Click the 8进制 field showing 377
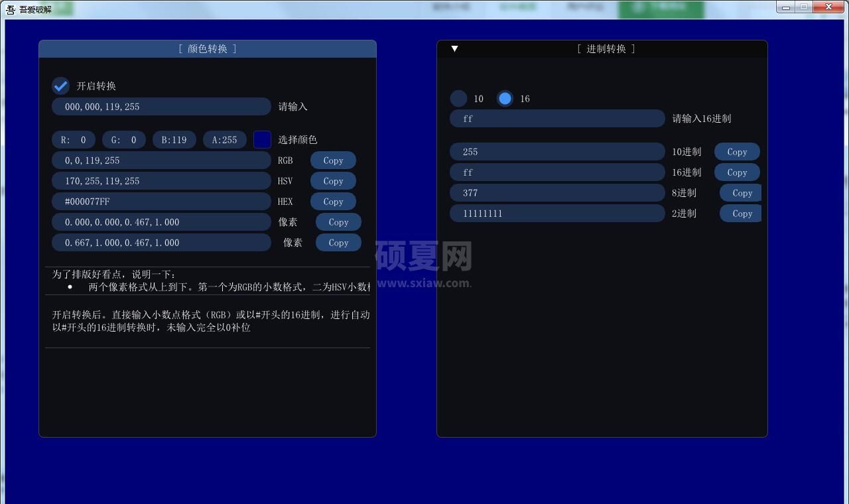The image size is (849, 504). pyautogui.click(x=557, y=193)
